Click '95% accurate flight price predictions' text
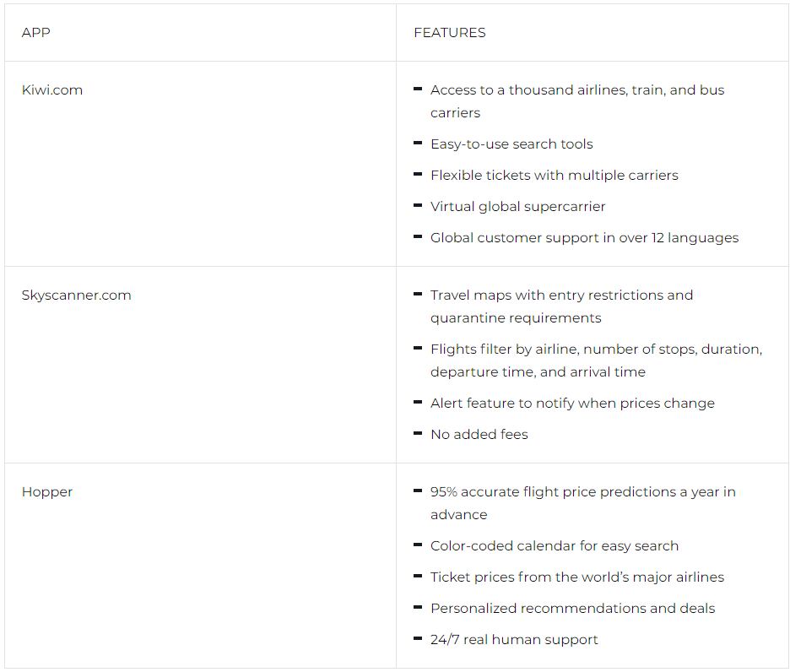This screenshot has height=672, width=790. click(583, 503)
